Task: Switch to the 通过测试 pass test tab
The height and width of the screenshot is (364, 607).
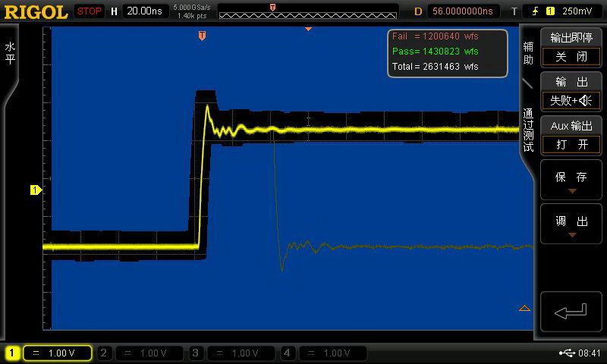Action: (528, 129)
